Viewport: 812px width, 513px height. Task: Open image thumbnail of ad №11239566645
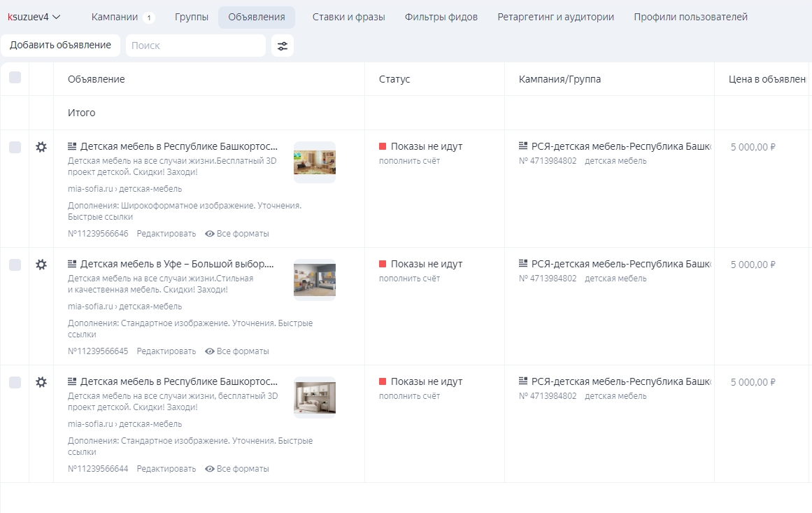[x=315, y=280]
